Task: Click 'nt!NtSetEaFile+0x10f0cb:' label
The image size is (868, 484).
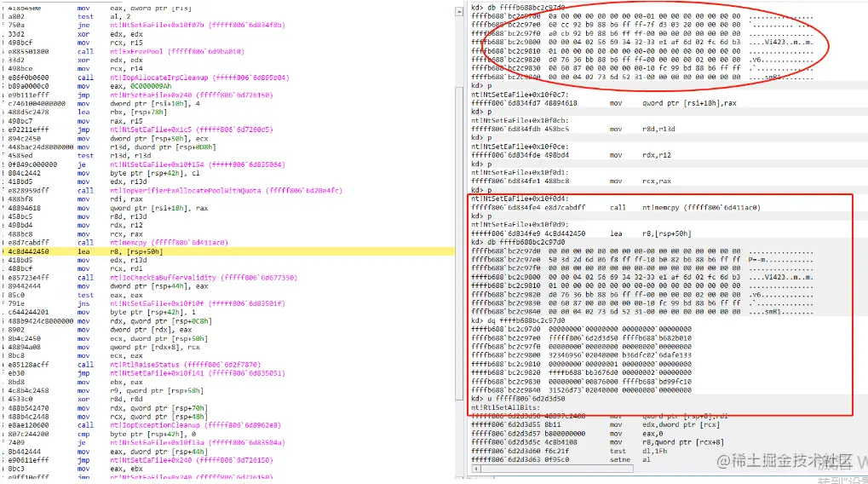Action: pos(520,120)
